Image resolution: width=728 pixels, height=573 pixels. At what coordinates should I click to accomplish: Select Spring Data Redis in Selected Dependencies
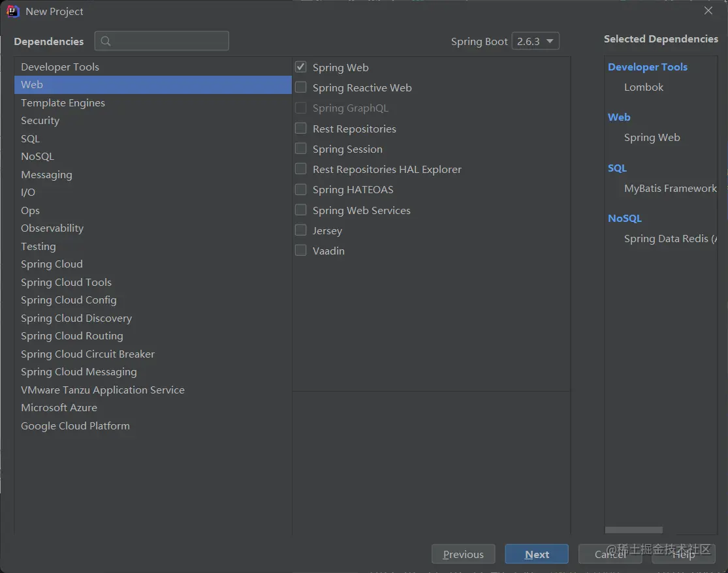(x=670, y=239)
